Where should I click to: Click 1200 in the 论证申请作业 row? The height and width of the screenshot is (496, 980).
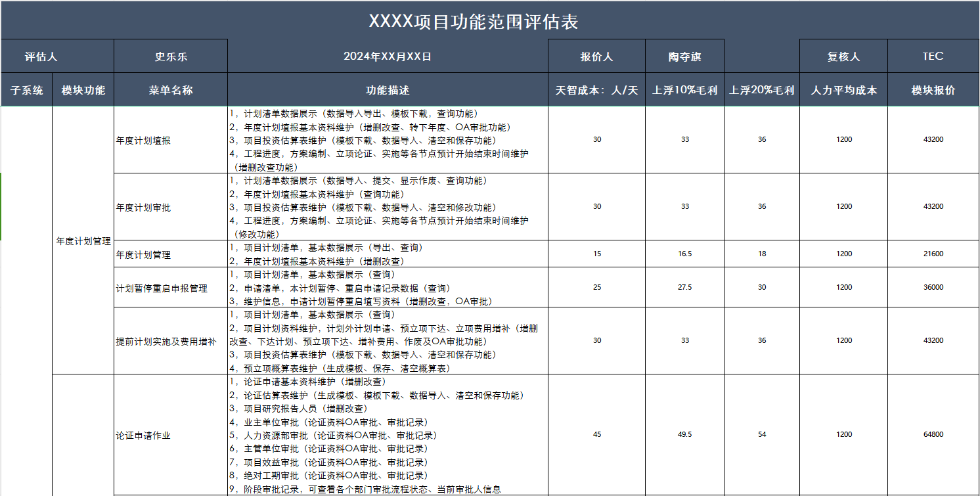[x=843, y=434]
